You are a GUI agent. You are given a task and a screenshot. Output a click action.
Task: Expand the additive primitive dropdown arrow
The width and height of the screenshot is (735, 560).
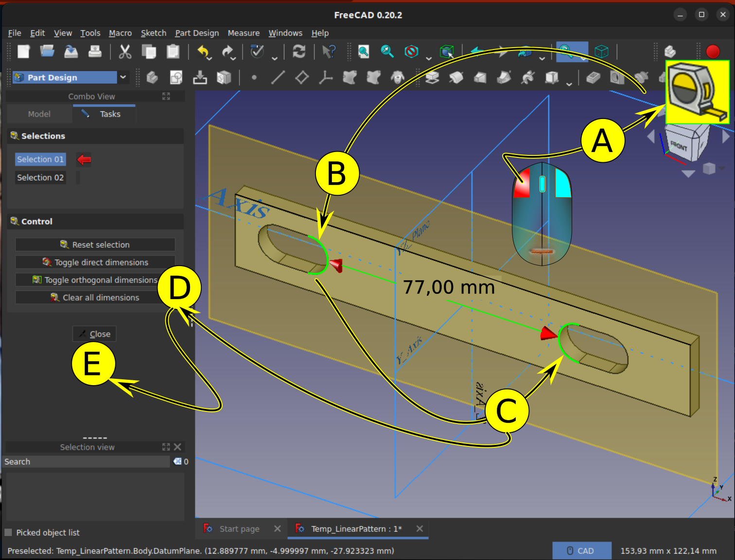point(569,84)
